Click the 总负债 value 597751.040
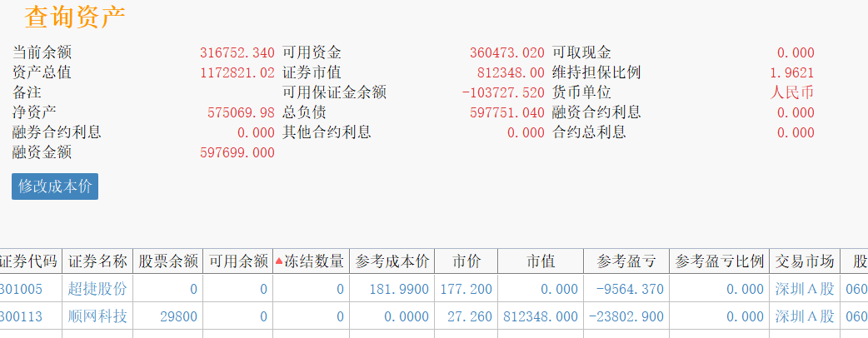Viewport: 868px width, 338px height. 507,113
